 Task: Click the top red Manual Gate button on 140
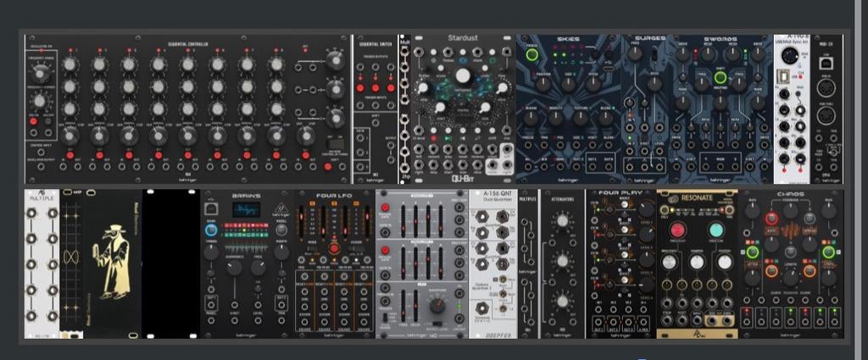coord(386,207)
